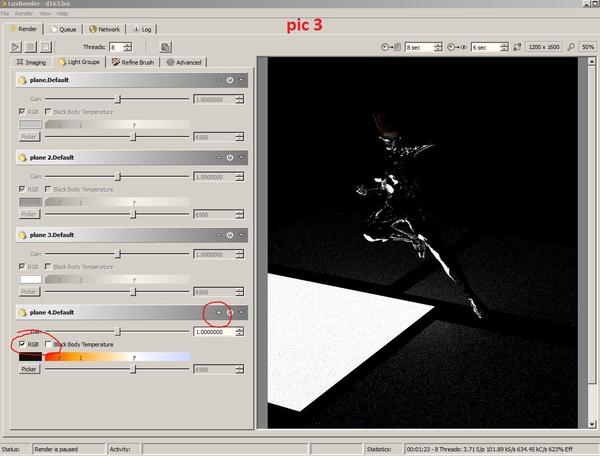This screenshot has width=600, height=456.
Task: Click the Gain slider handle of plane.Default
Action: 118,99
